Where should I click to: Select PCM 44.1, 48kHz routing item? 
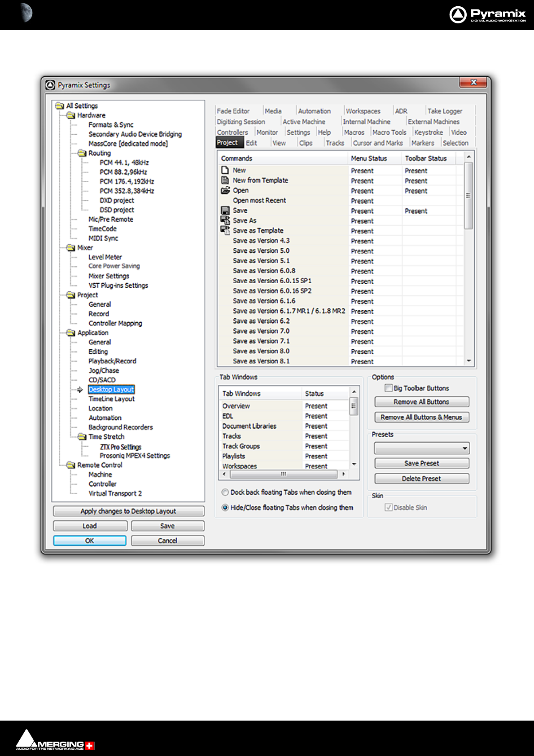tap(124, 163)
